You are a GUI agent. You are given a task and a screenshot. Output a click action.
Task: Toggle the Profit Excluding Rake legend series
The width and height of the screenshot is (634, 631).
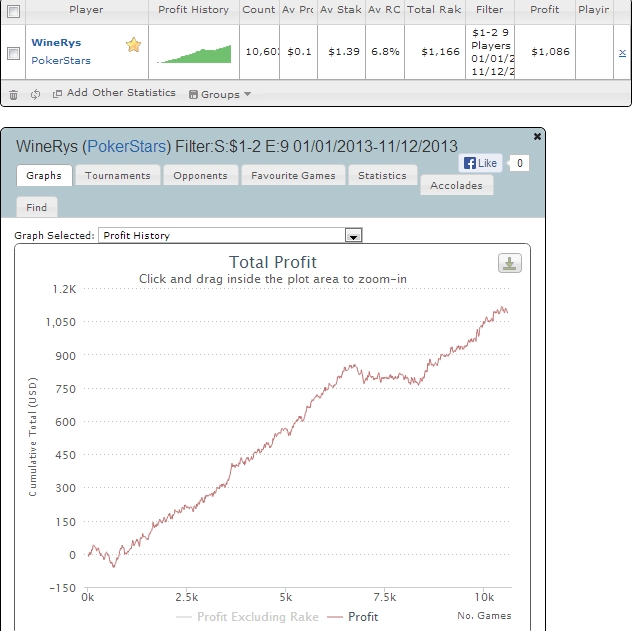(247, 617)
